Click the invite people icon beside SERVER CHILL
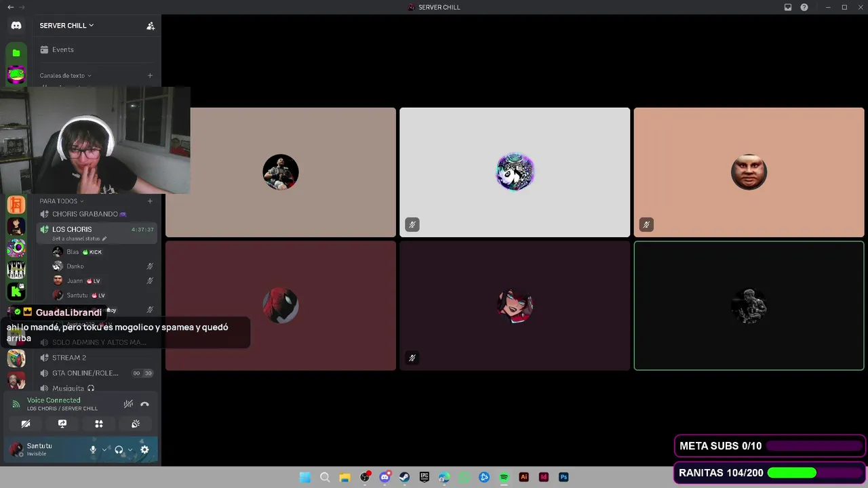The height and width of the screenshot is (488, 868). click(151, 26)
